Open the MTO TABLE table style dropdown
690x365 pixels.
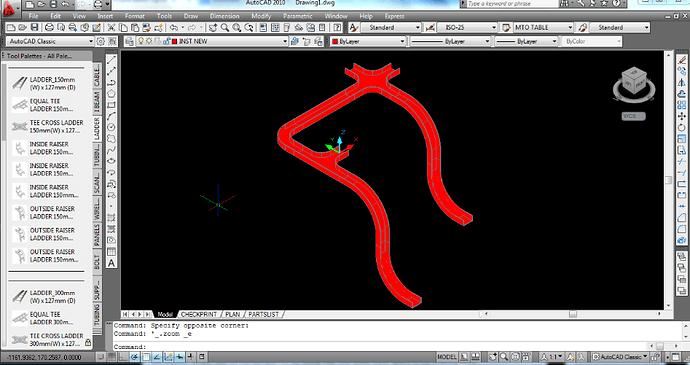[x=543, y=27]
